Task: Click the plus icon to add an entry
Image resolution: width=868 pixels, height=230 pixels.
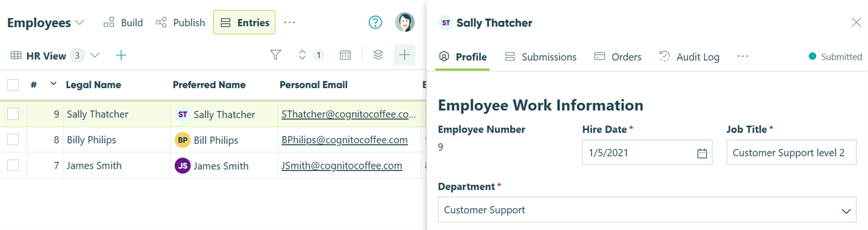Action: (x=404, y=55)
